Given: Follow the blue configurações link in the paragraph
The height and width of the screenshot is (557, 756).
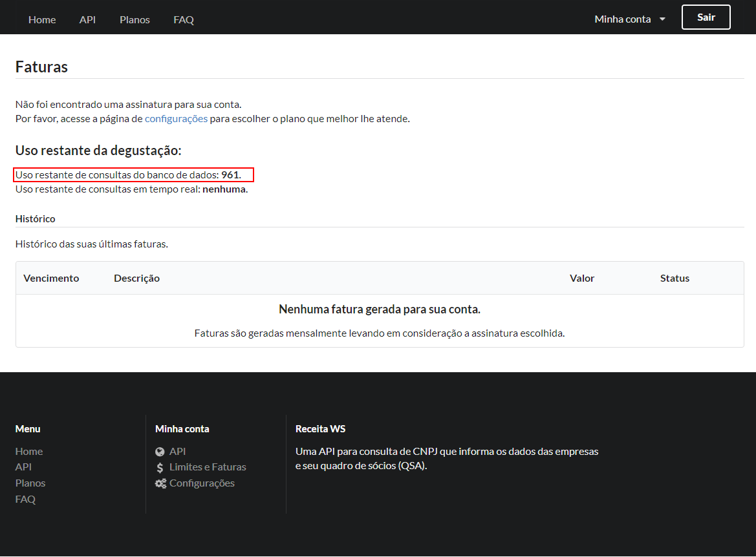Looking at the screenshot, I should (x=176, y=119).
